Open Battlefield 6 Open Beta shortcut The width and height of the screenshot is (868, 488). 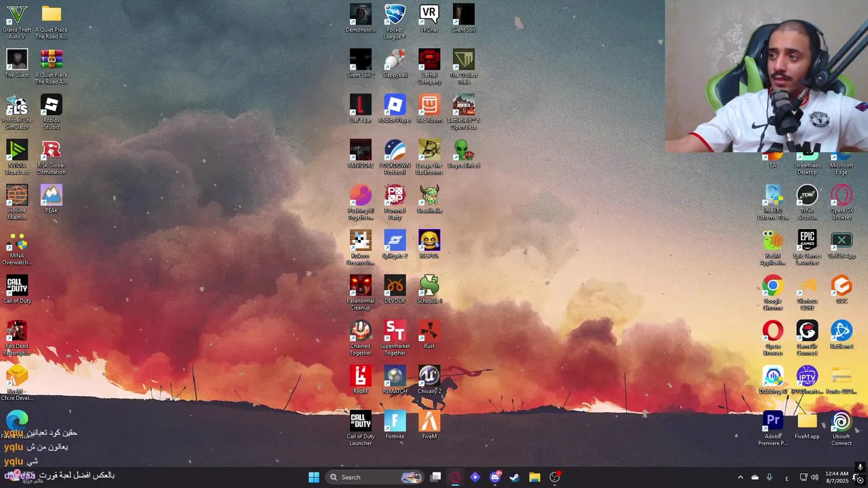463,113
